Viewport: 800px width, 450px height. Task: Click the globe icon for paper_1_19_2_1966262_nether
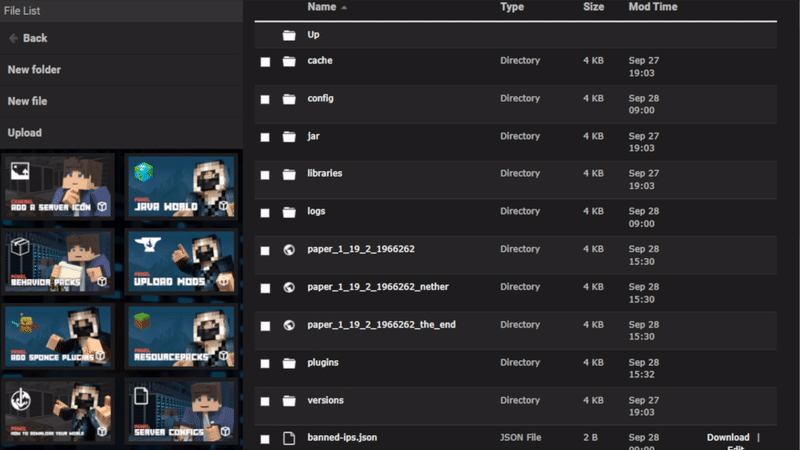tap(289, 287)
